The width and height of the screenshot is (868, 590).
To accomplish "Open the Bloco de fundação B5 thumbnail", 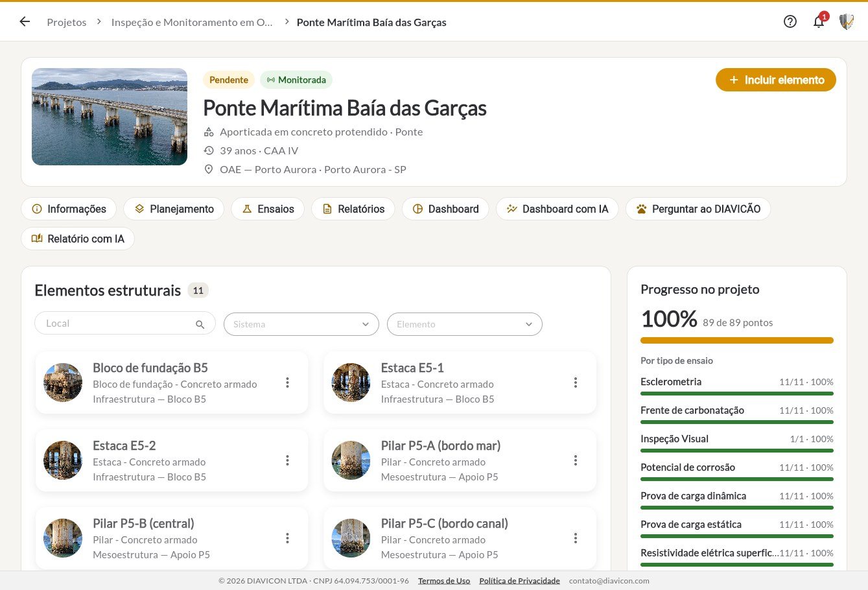I will [x=63, y=383].
